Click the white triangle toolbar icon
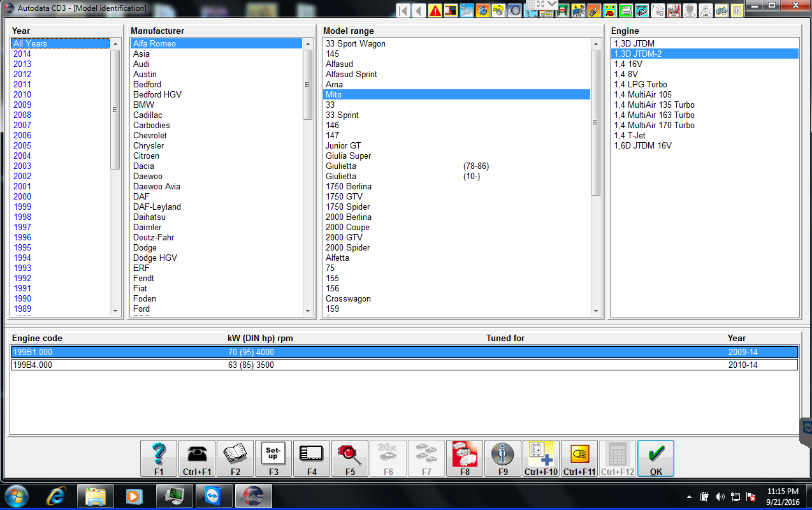This screenshot has height=510, width=812. tap(706, 10)
